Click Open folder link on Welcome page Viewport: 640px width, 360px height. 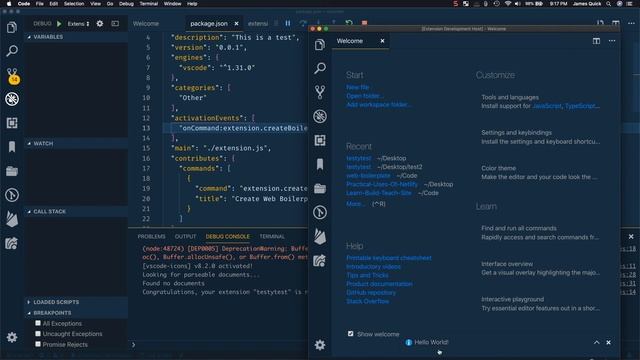364,96
